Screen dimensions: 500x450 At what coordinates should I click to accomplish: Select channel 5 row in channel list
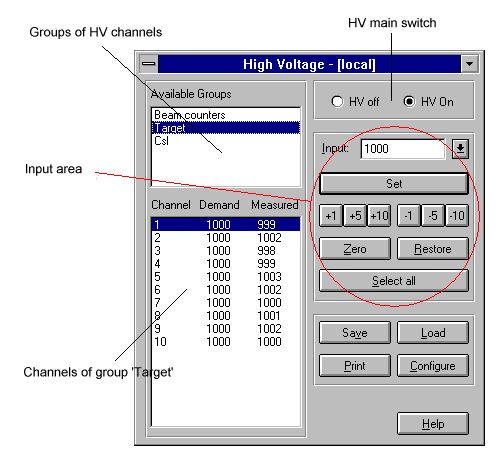click(226, 277)
